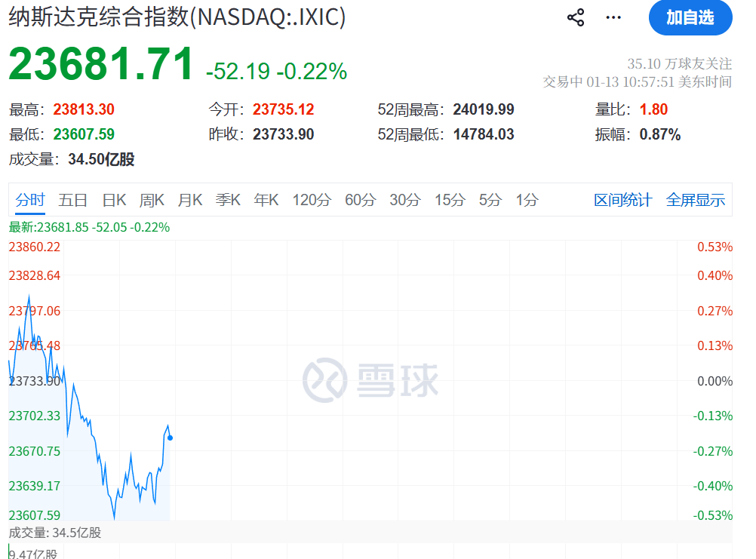Click the 加自选 button

pos(690,18)
